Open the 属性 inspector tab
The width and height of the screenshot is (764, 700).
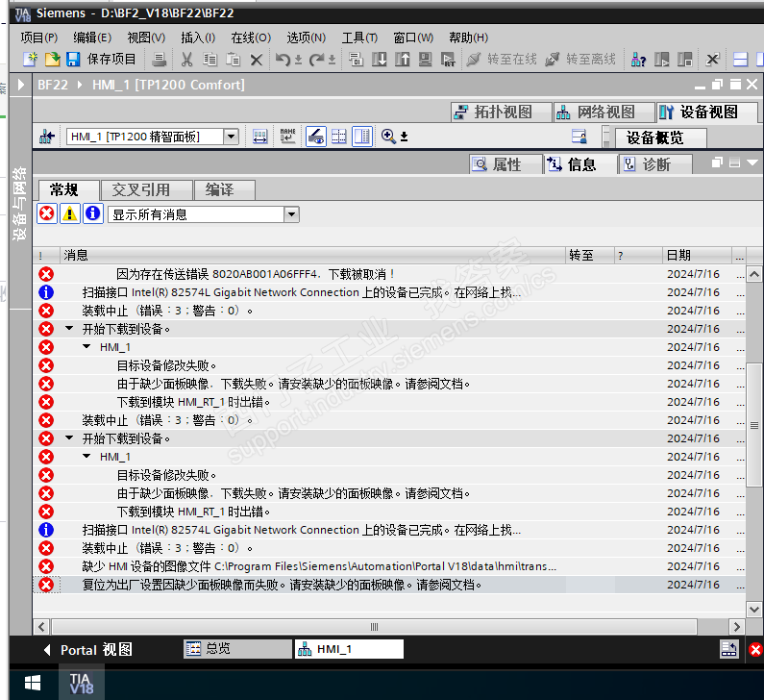click(x=505, y=164)
